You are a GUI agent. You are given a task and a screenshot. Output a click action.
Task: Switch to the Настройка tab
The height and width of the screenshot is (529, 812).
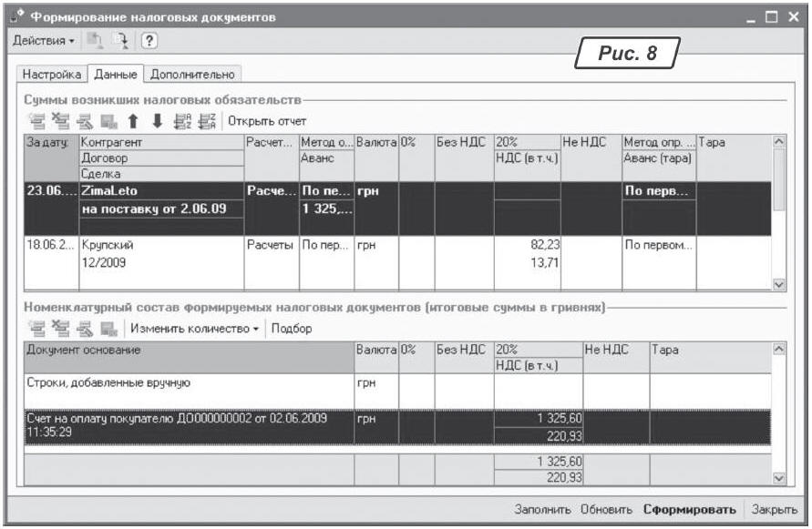pos(52,74)
